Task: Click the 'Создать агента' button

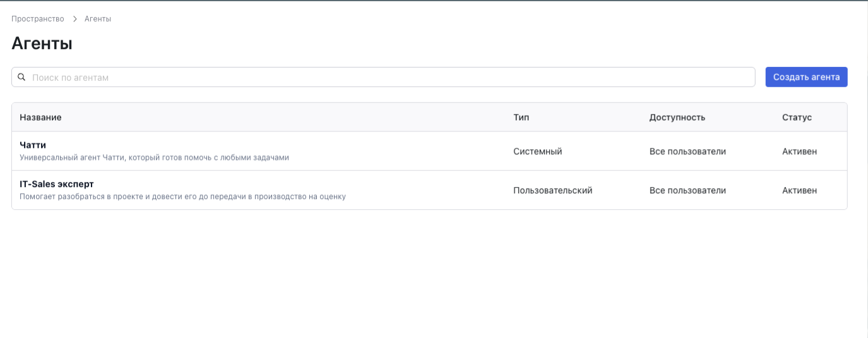Action: 806,77
